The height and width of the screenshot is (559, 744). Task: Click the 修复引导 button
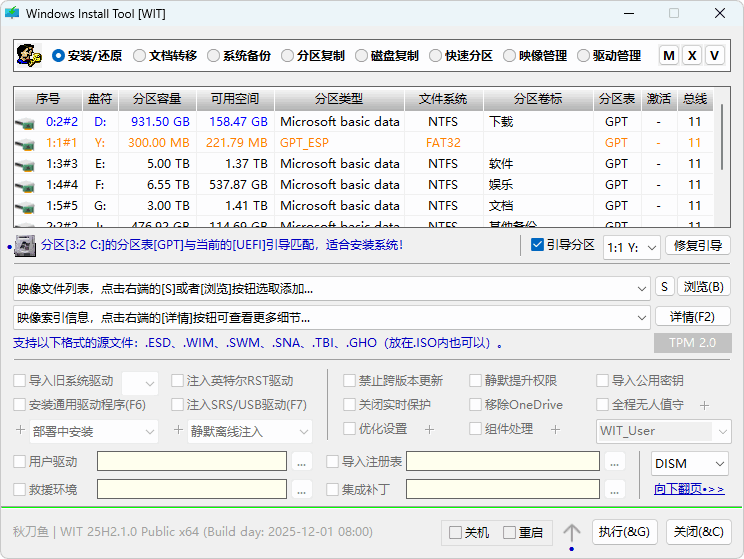698,245
